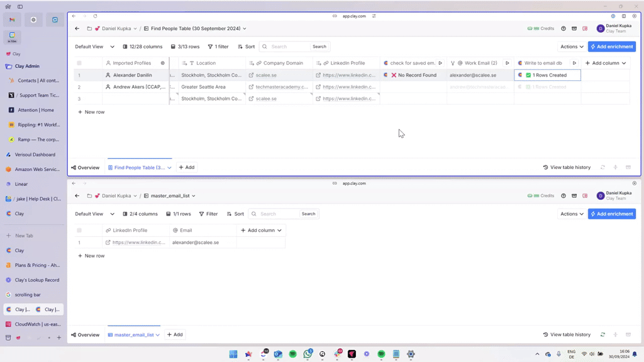Add a New row in the master_email_list table
644x362 pixels.
click(x=91, y=256)
